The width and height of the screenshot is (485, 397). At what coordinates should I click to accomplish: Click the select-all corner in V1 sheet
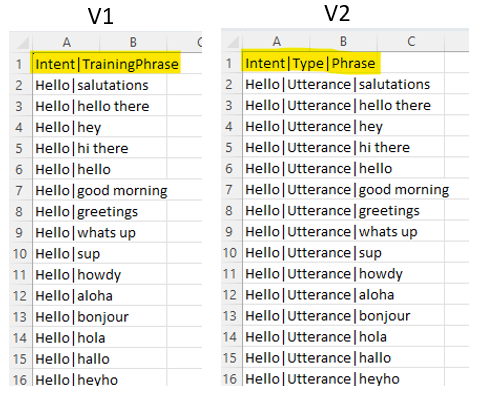(x=21, y=42)
